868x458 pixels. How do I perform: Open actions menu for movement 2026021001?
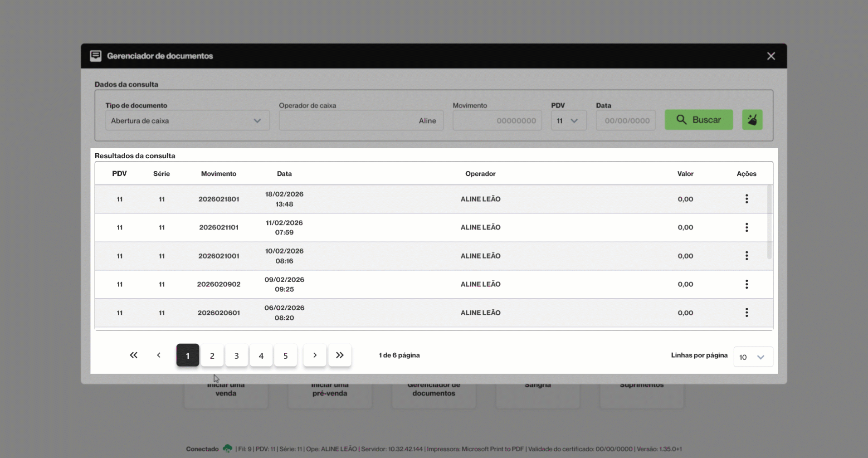click(x=746, y=256)
